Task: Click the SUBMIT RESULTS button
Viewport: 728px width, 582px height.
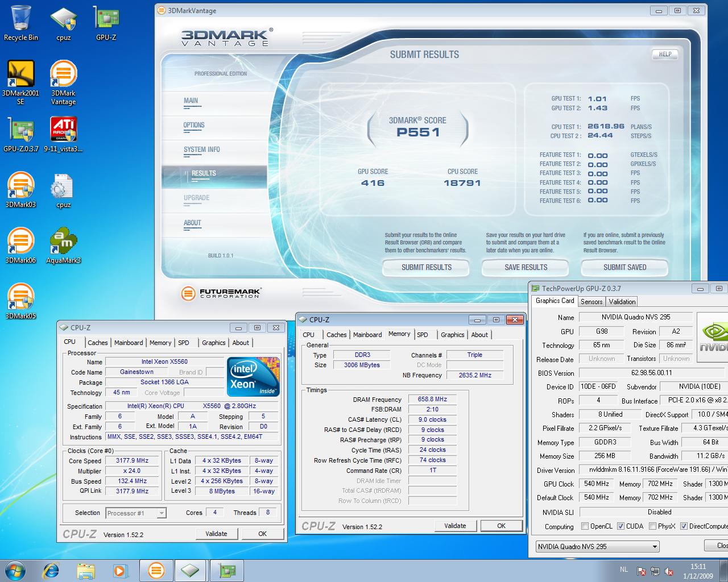Action: pyautogui.click(x=427, y=267)
